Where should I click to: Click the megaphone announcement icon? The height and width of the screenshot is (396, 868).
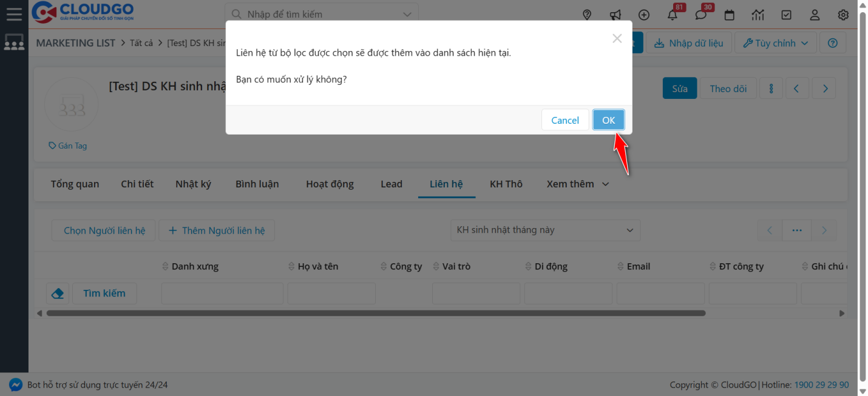[x=615, y=15]
